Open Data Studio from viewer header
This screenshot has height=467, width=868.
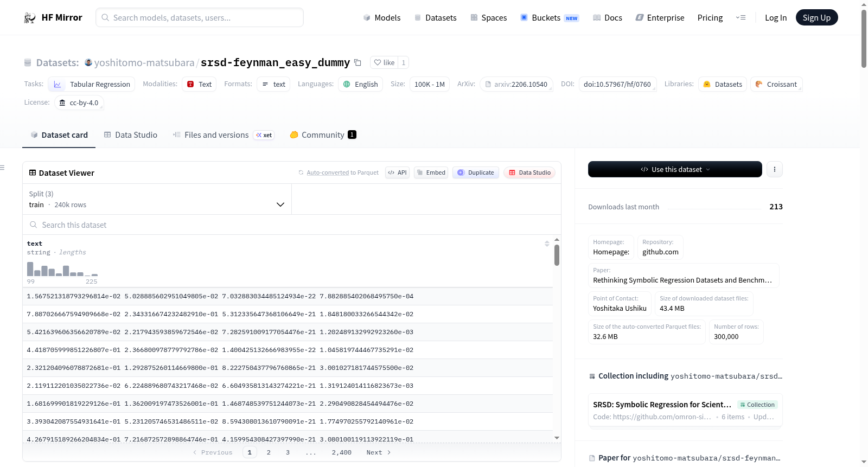(x=529, y=172)
